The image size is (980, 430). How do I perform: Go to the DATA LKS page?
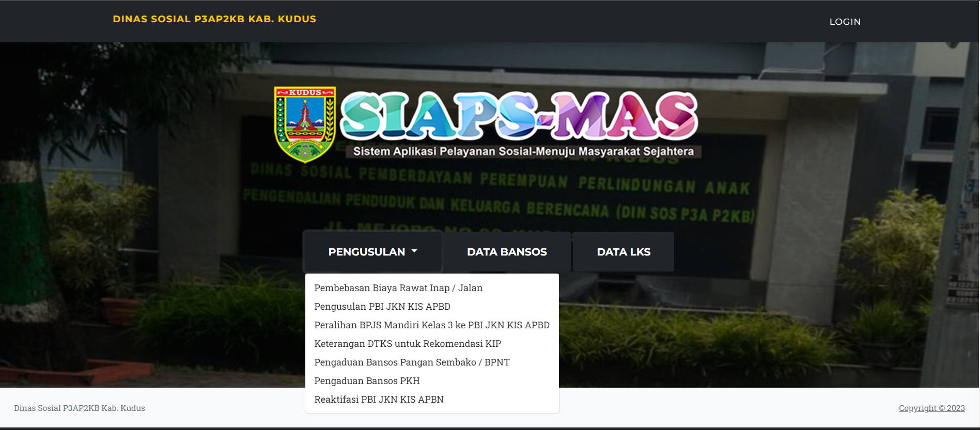(x=624, y=252)
